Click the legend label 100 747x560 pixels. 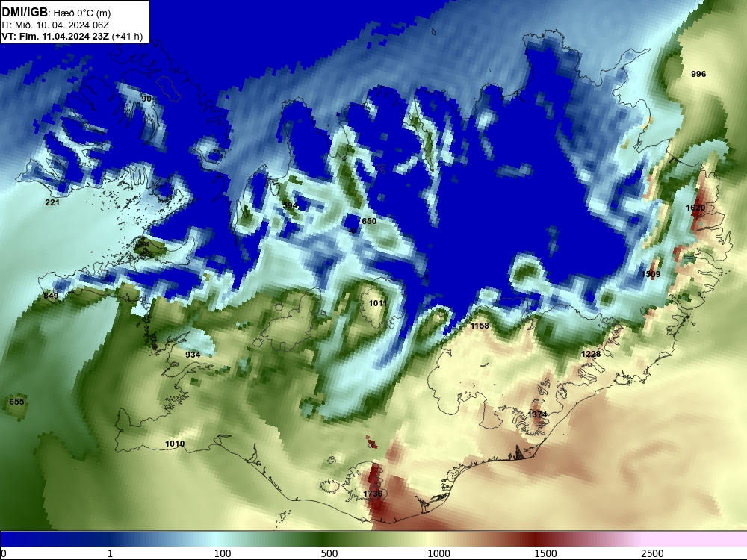[x=223, y=553]
